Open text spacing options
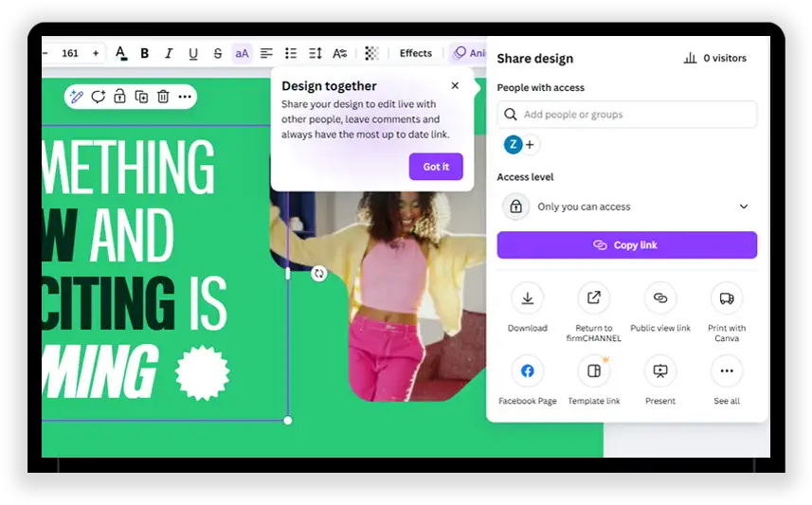 (x=316, y=53)
